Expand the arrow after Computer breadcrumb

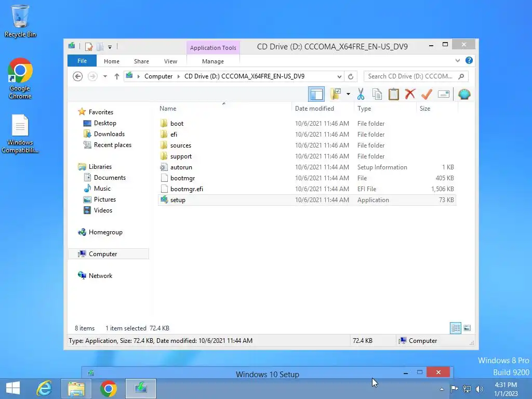tap(179, 76)
